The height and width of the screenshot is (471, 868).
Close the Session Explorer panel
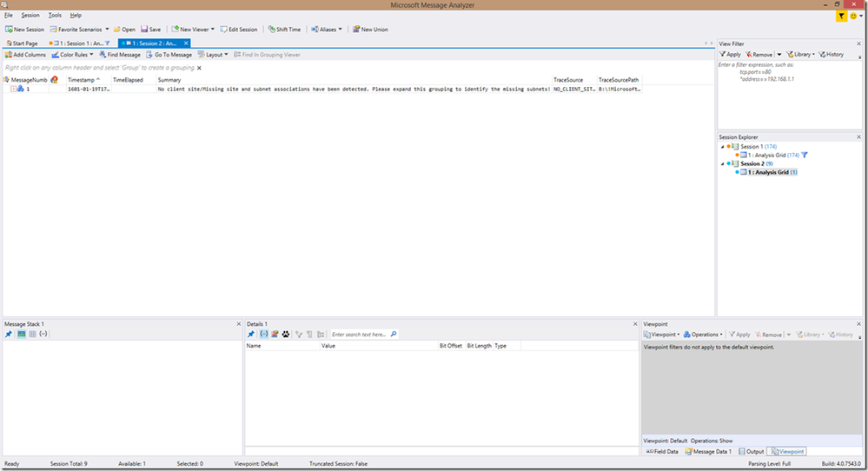(x=859, y=137)
